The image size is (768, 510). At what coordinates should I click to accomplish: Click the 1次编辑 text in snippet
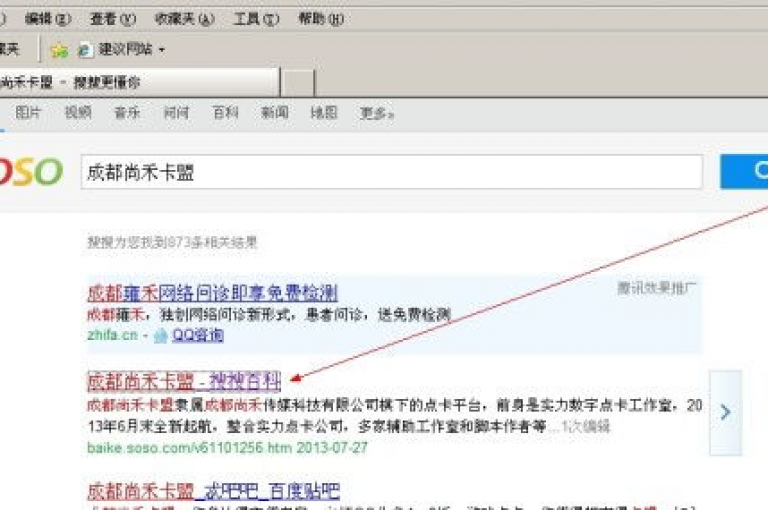pos(585,427)
